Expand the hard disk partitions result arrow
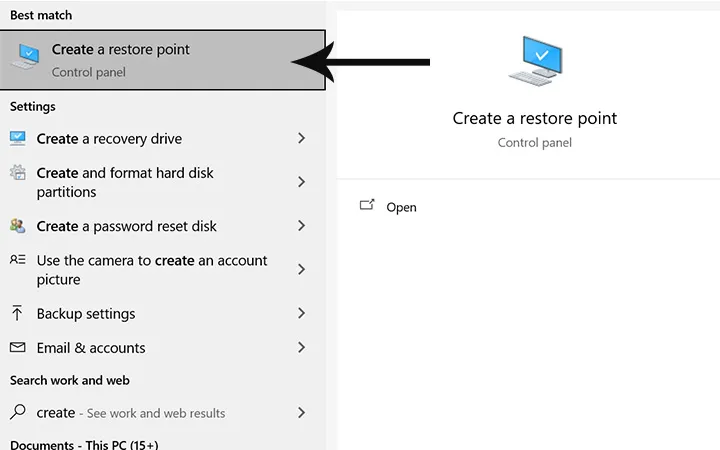Screen dimensions: 720x450 coord(301,182)
